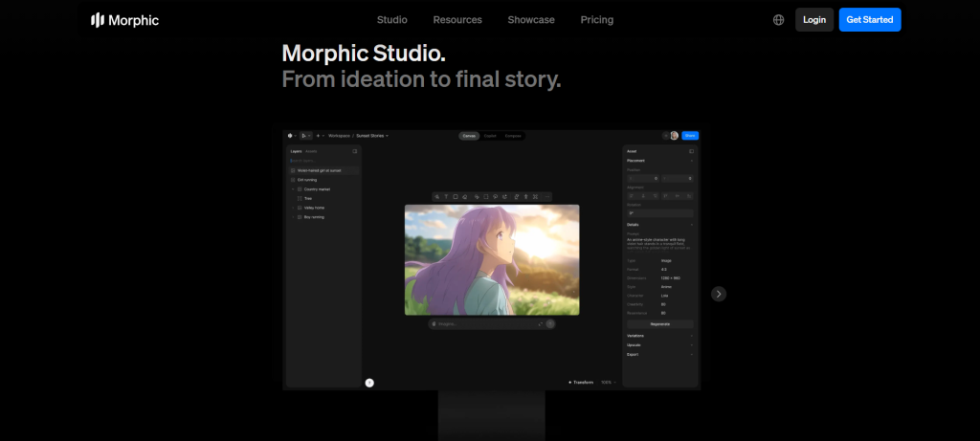Image resolution: width=980 pixels, height=441 pixels.
Task: Collapse the Details section
Action: tap(691, 225)
